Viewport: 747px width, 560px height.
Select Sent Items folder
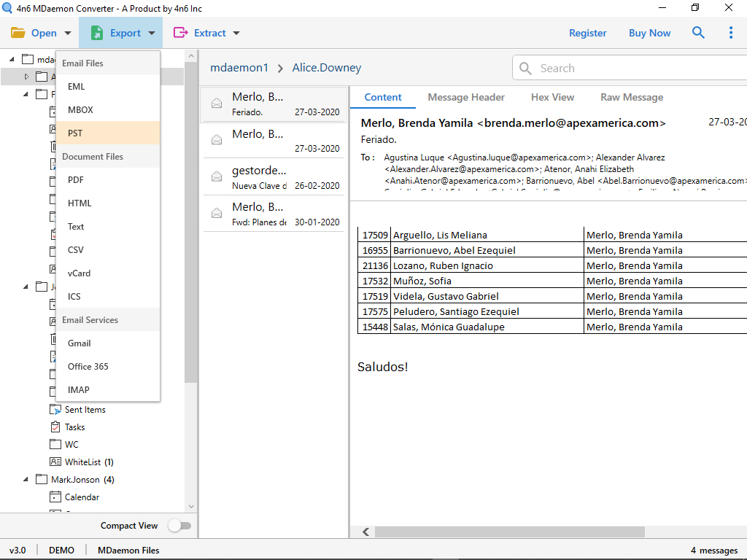(x=85, y=410)
